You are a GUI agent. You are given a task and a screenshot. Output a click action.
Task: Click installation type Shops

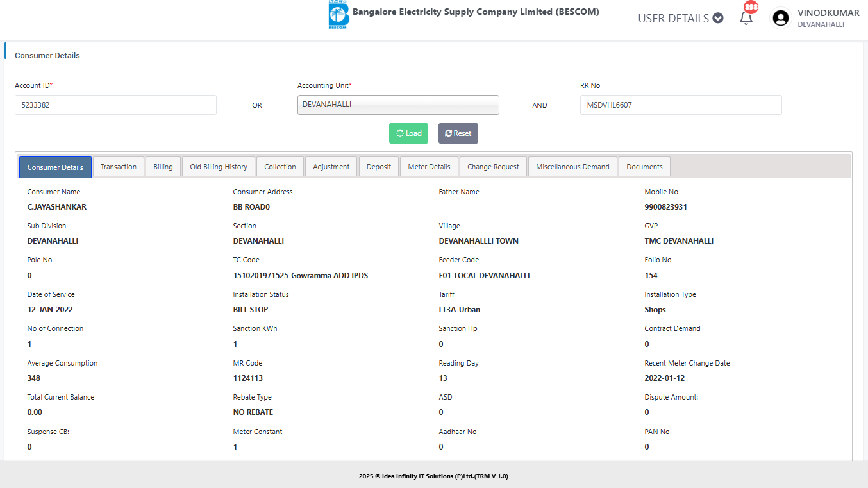[655, 310]
